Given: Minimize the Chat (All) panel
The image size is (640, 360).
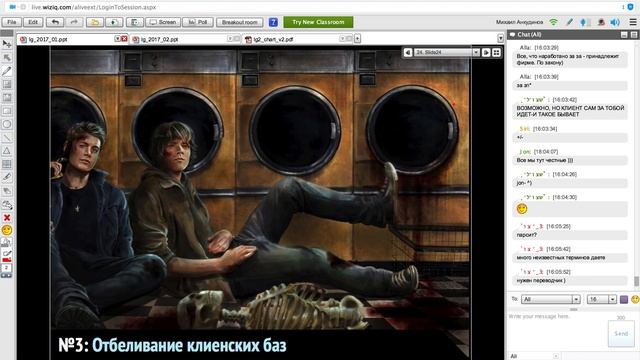Looking at the screenshot, I should pos(624,35).
